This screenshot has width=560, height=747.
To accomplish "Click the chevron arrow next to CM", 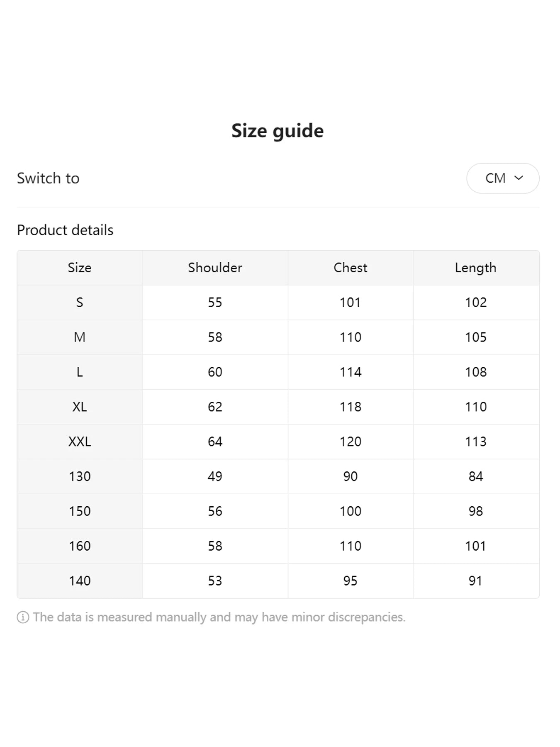I will tap(519, 178).
